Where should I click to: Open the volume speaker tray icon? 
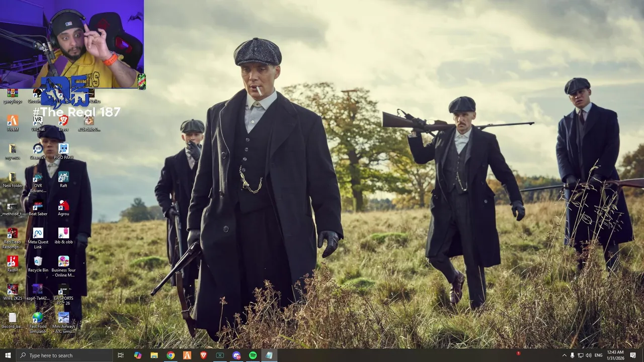(588, 355)
